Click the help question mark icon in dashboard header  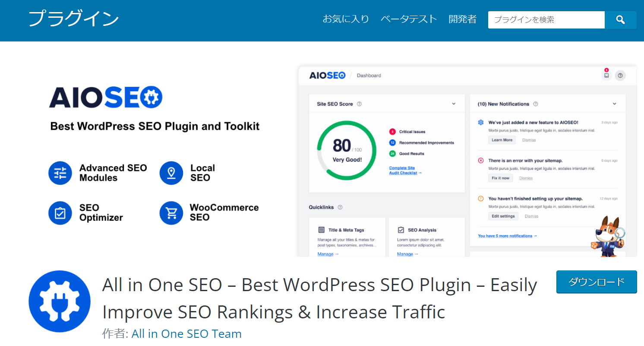(x=620, y=76)
